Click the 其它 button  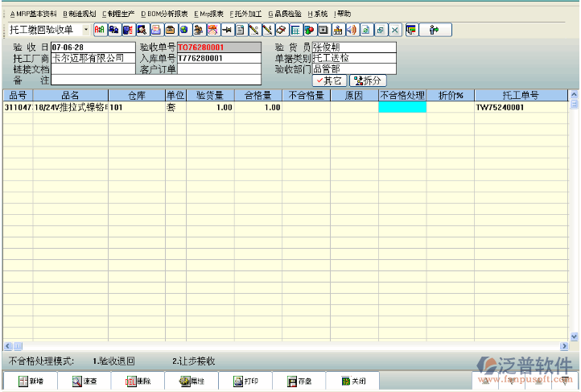point(328,80)
